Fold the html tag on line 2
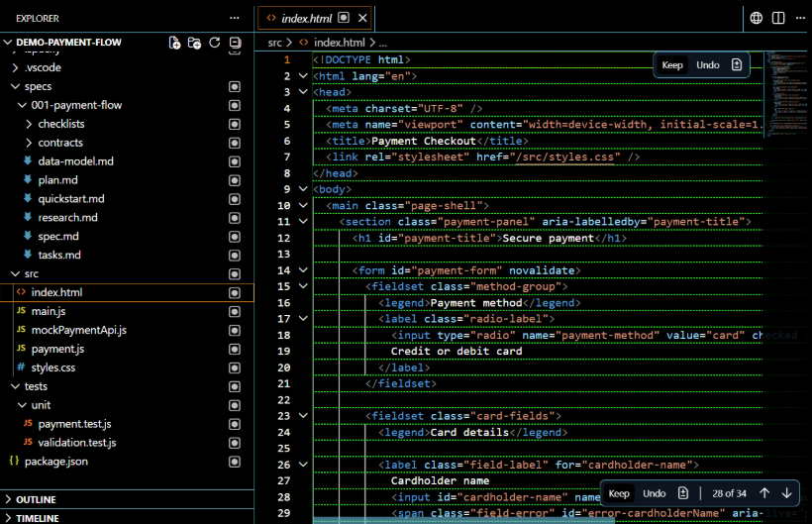The image size is (812, 524). [x=303, y=75]
